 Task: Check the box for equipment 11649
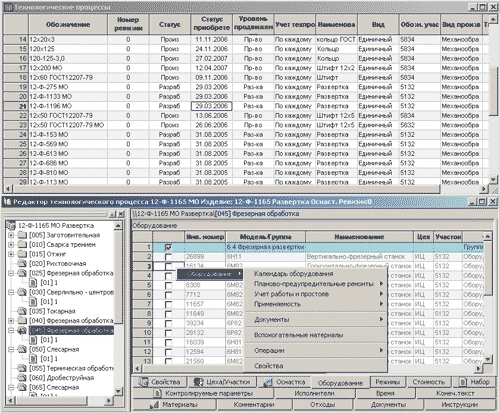168,314
